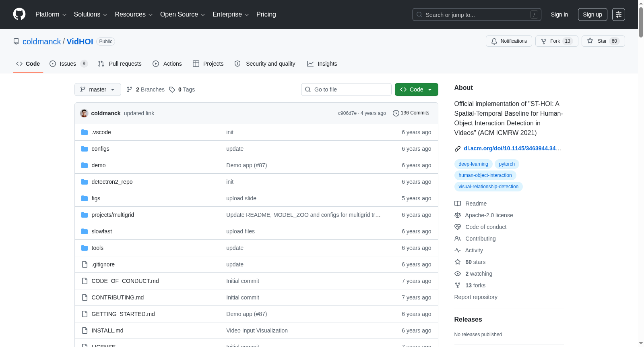Screen dimensions: 644x347
Task: Open the coldmanck owner link
Action: click(x=42, y=42)
